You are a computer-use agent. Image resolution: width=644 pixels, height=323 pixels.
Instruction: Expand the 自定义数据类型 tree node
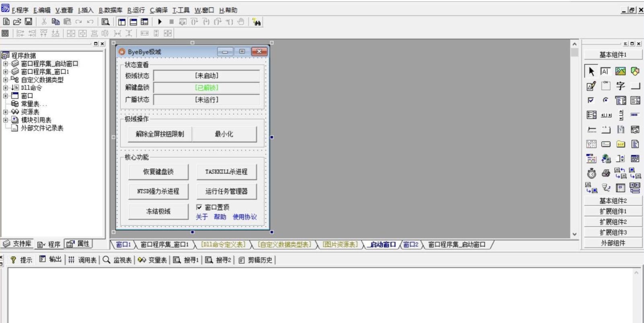click(6, 80)
